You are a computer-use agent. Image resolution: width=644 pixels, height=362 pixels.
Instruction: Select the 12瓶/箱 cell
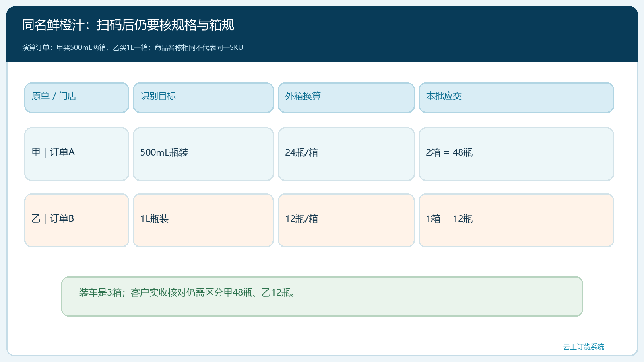346,220
